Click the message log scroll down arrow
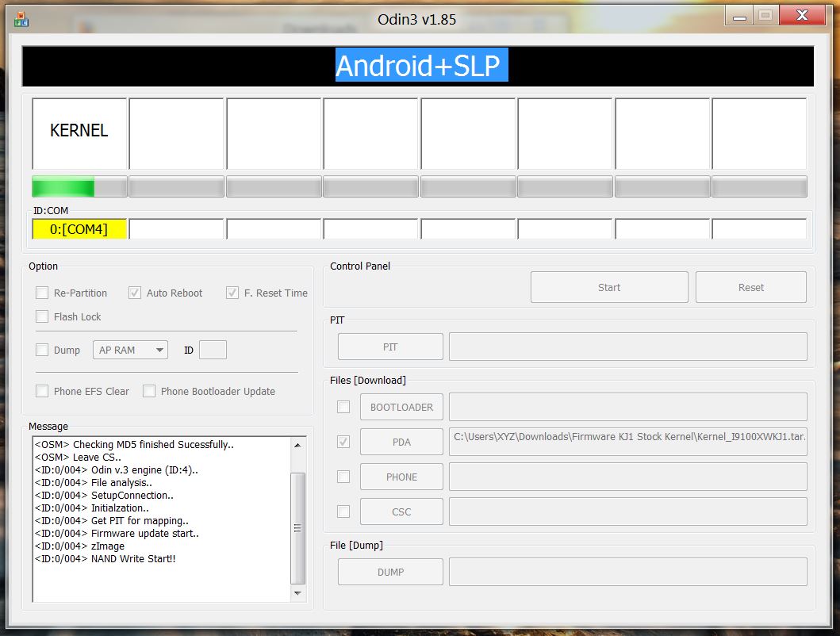 (298, 593)
